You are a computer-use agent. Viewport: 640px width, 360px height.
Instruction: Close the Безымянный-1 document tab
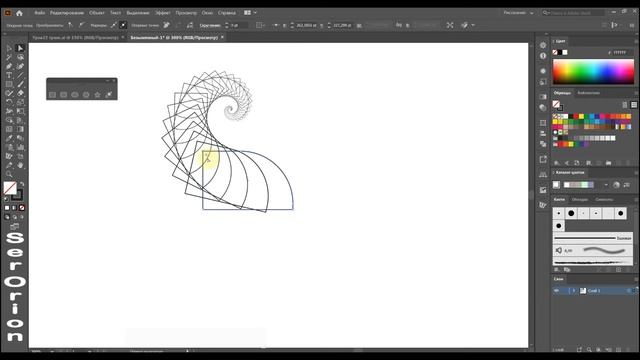tap(222, 37)
